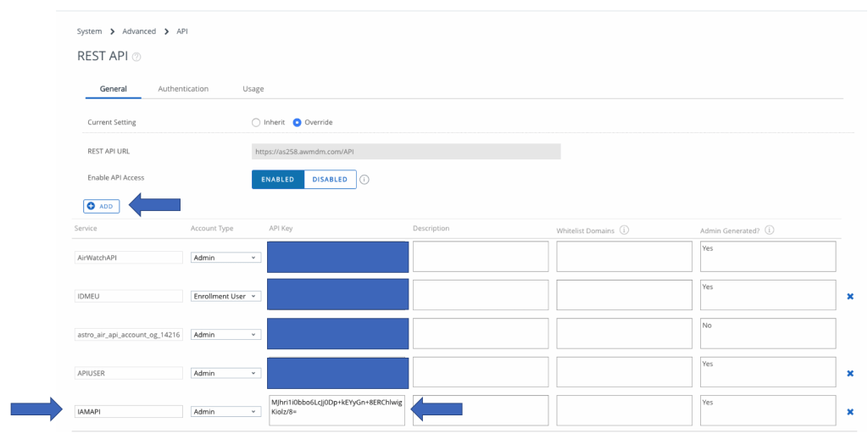Open Account Type dropdown for IDMEU
The image size is (868, 445).
[225, 296]
